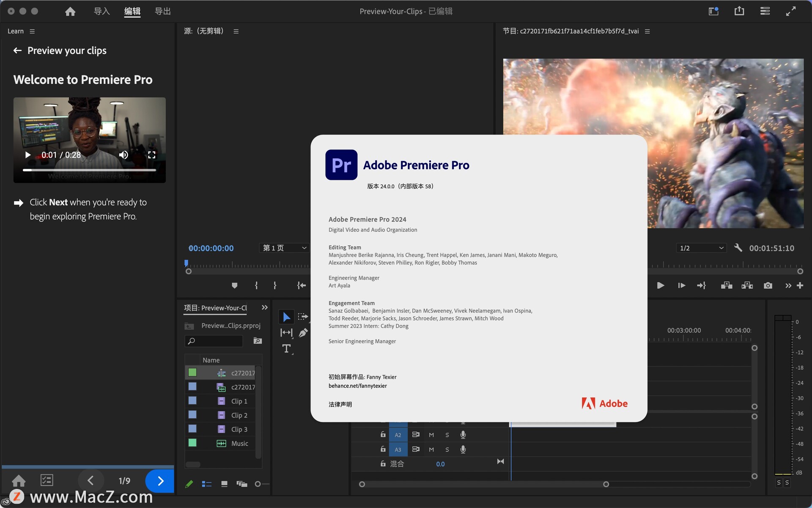Expand Project panel overflow chevrons
Screen dimensions: 812x508
(x=265, y=308)
